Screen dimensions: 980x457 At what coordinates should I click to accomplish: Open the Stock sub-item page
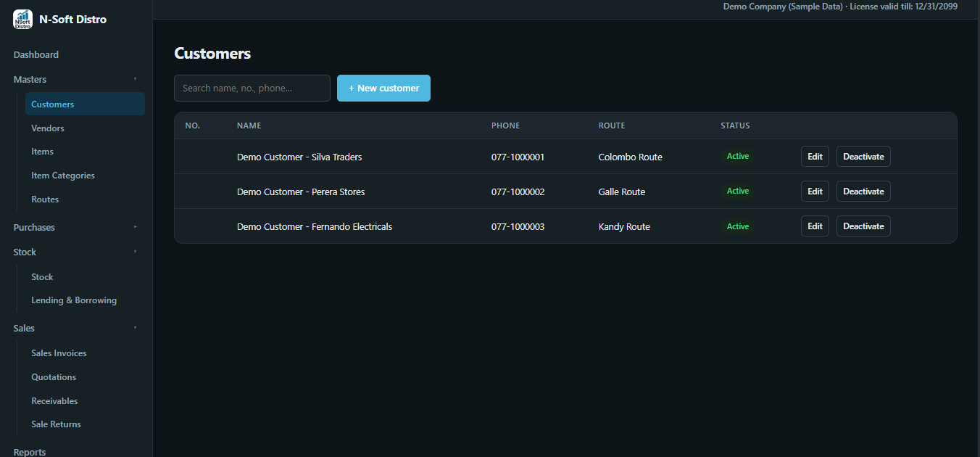85,277
